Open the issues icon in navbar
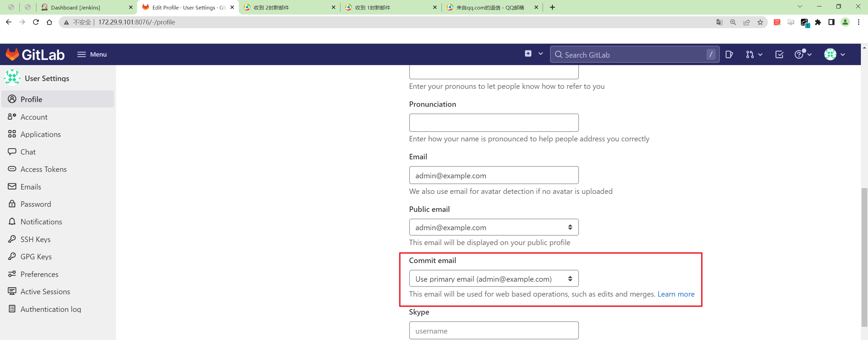 (x=729, y=54)
